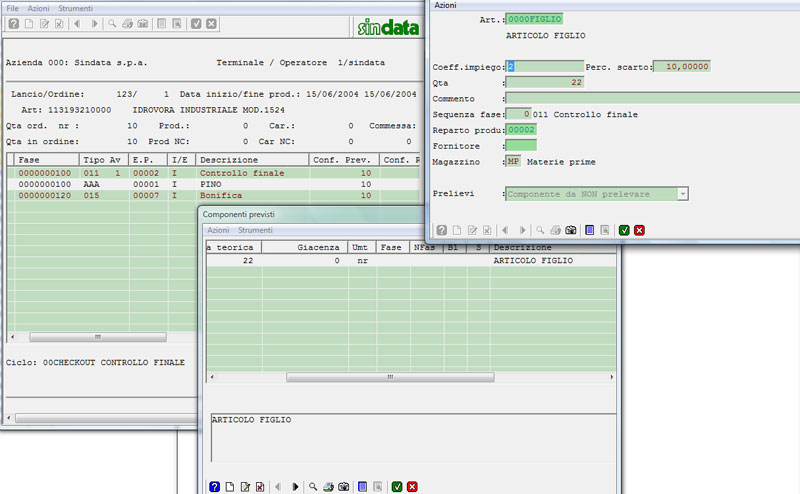Click confirm checkmark in main window toolbar
Image resolution: width=800 pixels, height=494 pixels.
point(196,24)
